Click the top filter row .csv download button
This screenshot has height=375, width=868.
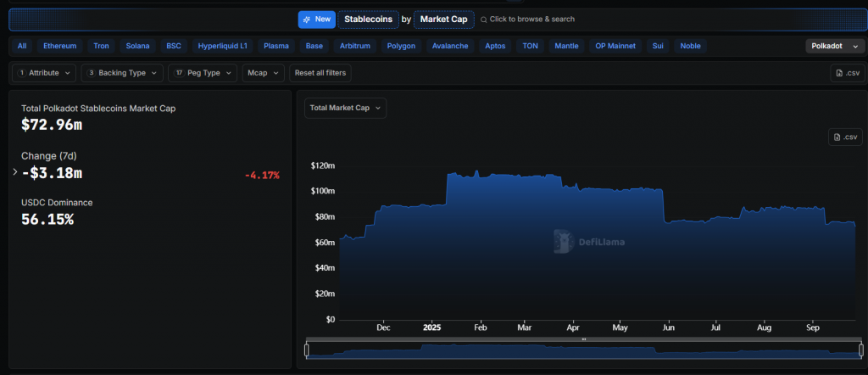click(x=847, y=73)
